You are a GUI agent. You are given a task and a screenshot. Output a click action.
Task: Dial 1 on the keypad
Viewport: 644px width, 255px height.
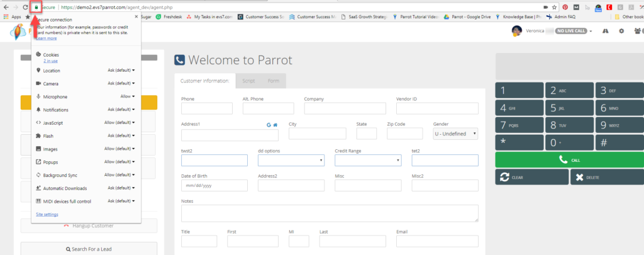coord(519,91)
